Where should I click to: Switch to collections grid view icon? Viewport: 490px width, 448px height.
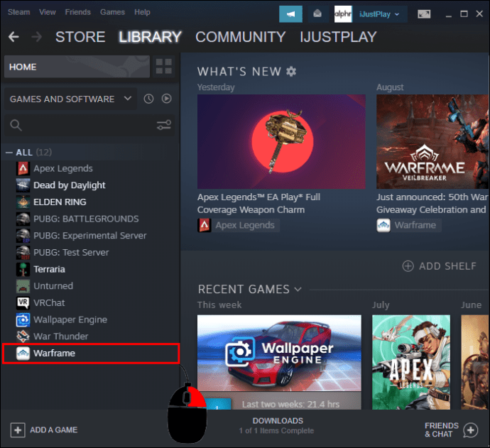coord(164,67)
